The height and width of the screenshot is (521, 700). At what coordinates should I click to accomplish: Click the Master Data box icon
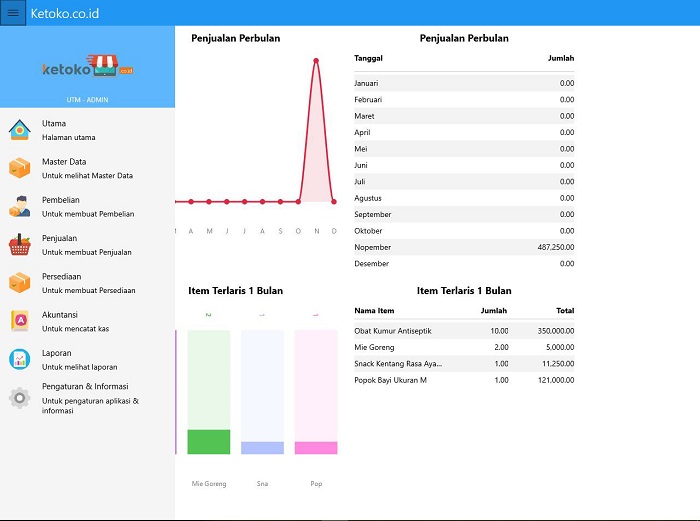pyautogui.click(x=19, y=168)
